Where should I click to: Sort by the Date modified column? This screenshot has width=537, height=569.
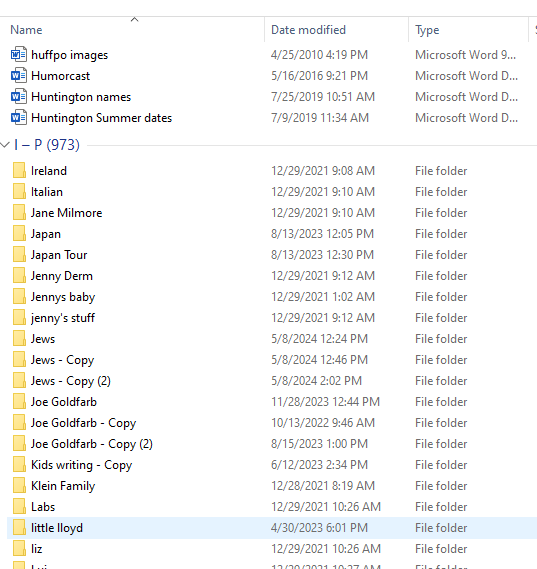(x=308, y=30)
